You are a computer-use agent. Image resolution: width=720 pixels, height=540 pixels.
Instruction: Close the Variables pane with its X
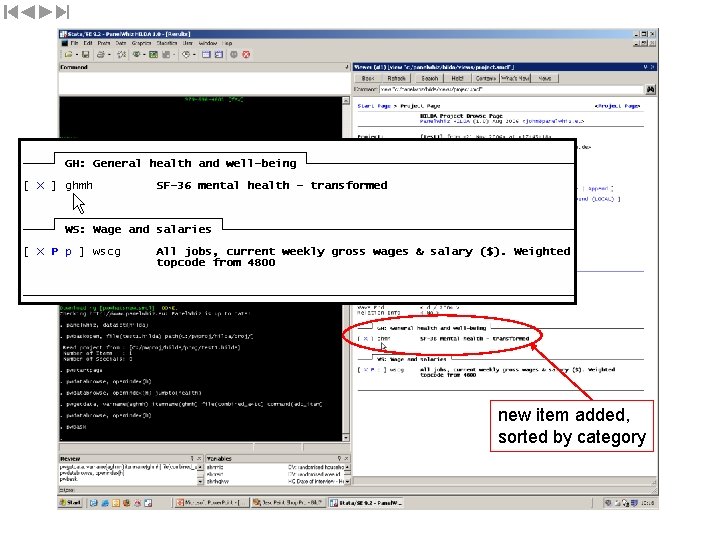point(346,458)
